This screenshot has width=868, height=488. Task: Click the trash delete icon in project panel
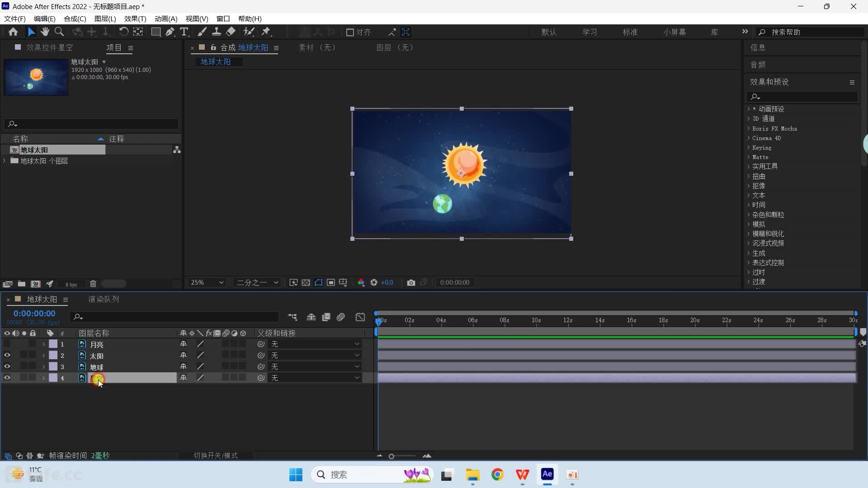pyautogui.click(x=93, y=284)
